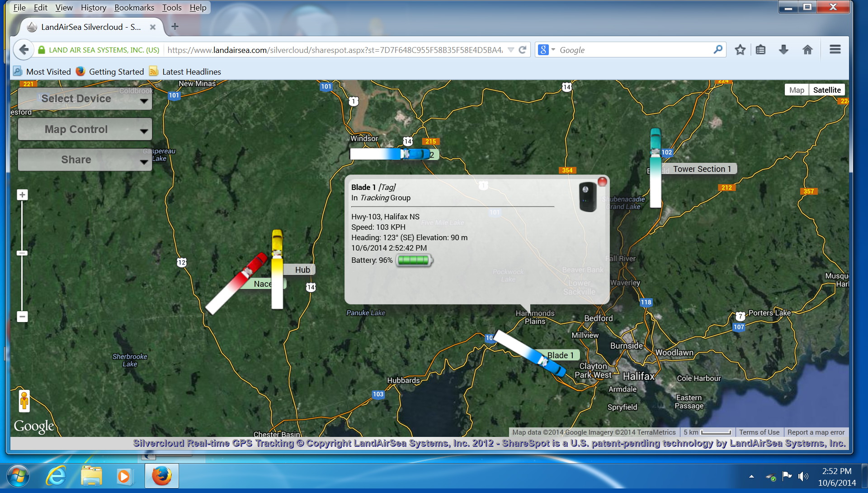Open the URL bar history dropdown arrow
Screen dimensions: 868x493
[x=511, y=50]
